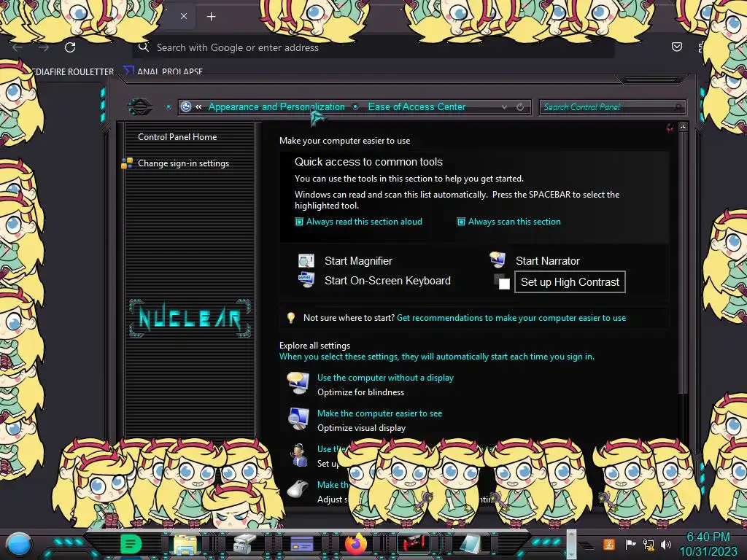Click the taskbar show hidden icons slider
747x560 pixels.
coord(571,544)
